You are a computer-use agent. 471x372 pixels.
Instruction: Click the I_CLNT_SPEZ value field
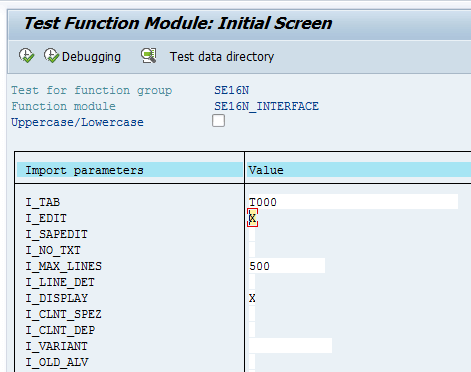252,314
